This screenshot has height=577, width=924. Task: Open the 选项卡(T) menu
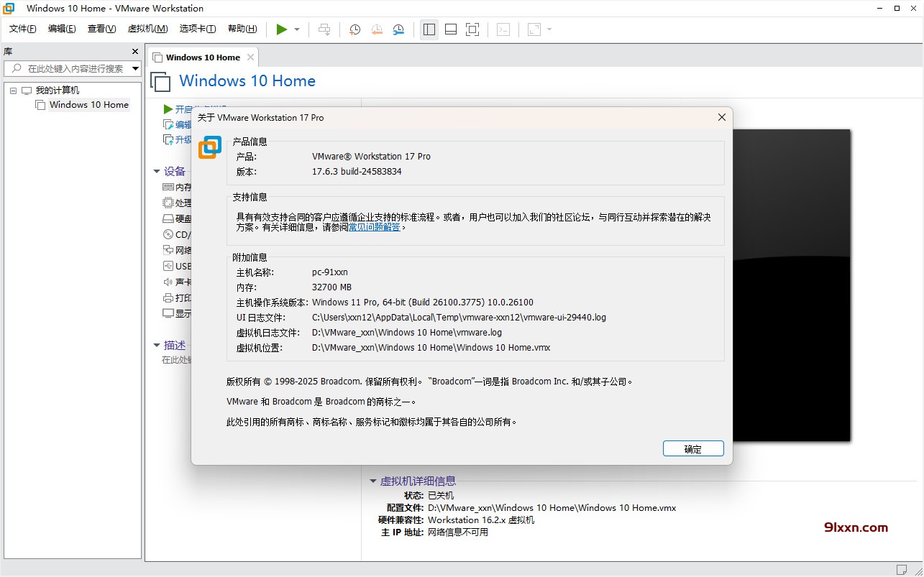[198, 29]
